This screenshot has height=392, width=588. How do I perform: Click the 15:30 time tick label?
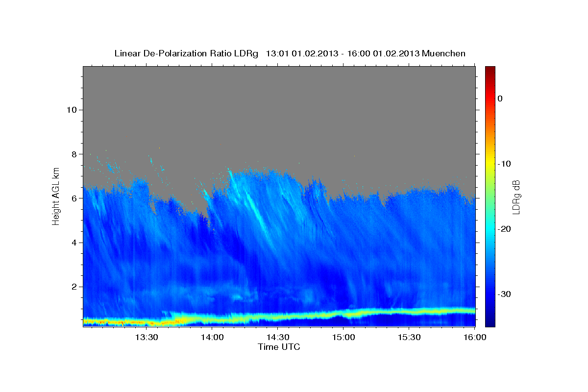(x=409, y=337)
